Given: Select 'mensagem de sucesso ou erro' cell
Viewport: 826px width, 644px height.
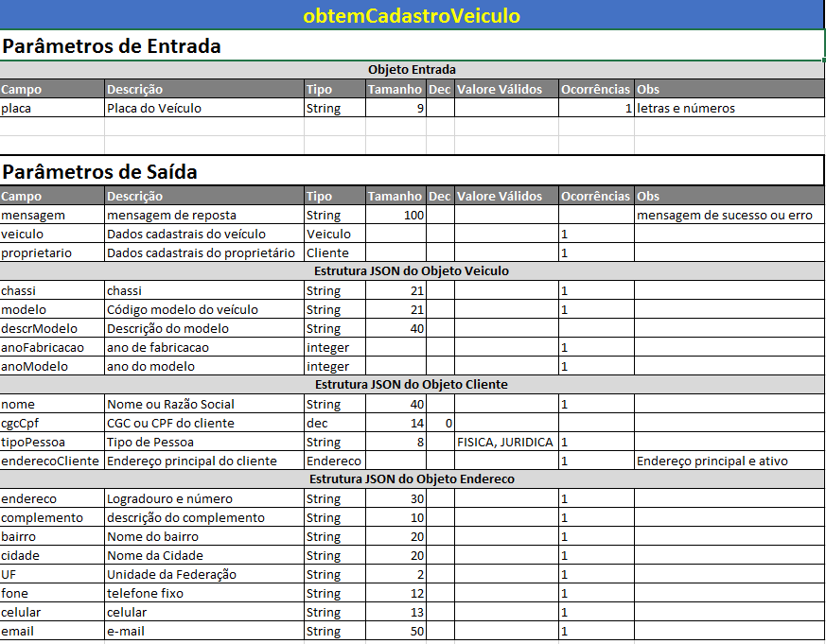Looking at the screenshot, I should tap(729, 216).
